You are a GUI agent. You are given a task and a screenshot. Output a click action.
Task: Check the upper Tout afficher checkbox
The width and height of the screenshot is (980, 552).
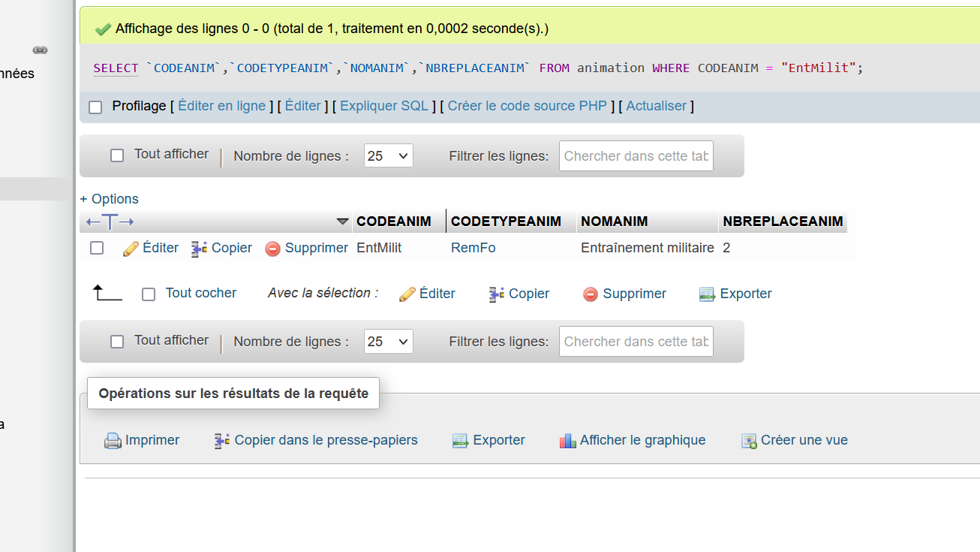117,155
